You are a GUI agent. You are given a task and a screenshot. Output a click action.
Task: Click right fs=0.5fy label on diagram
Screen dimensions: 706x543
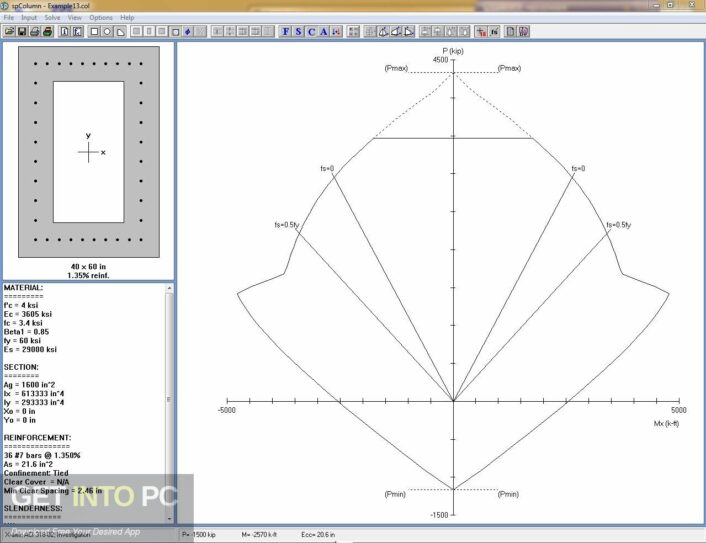click(618, 225)
